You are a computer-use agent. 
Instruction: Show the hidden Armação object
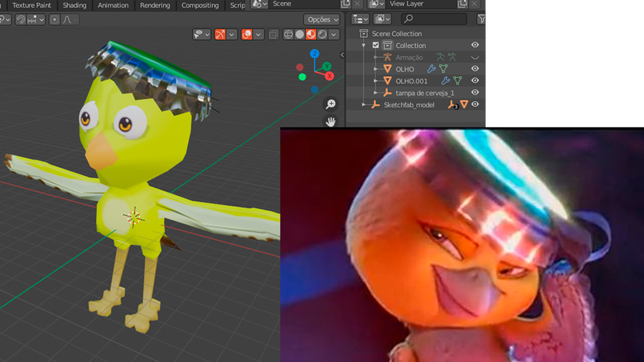[x=475, y=57]
